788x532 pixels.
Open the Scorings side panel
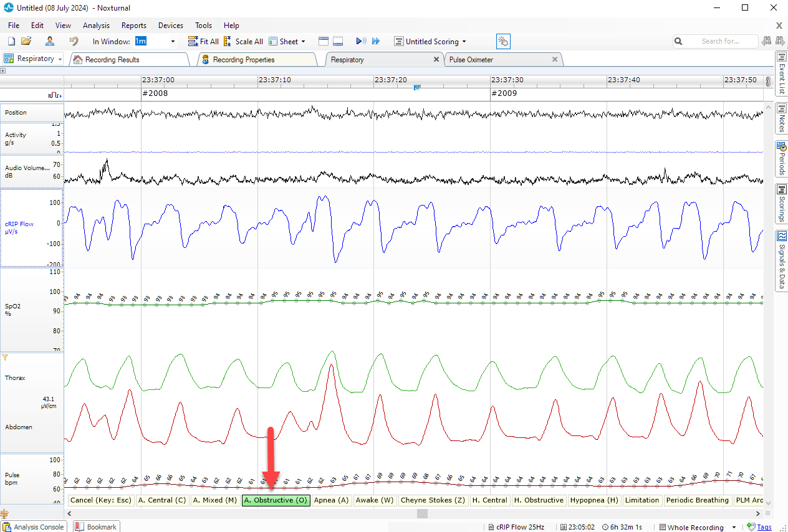(781, 203)
